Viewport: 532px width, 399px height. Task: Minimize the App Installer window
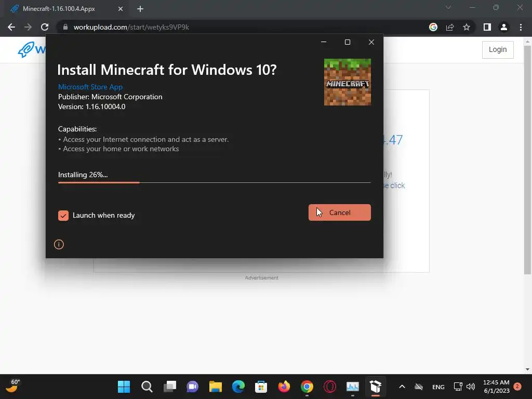(x=323, y=42)
